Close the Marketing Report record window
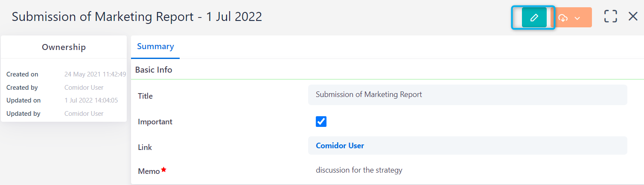Screen dimensions: 644x185 point(633,17)
